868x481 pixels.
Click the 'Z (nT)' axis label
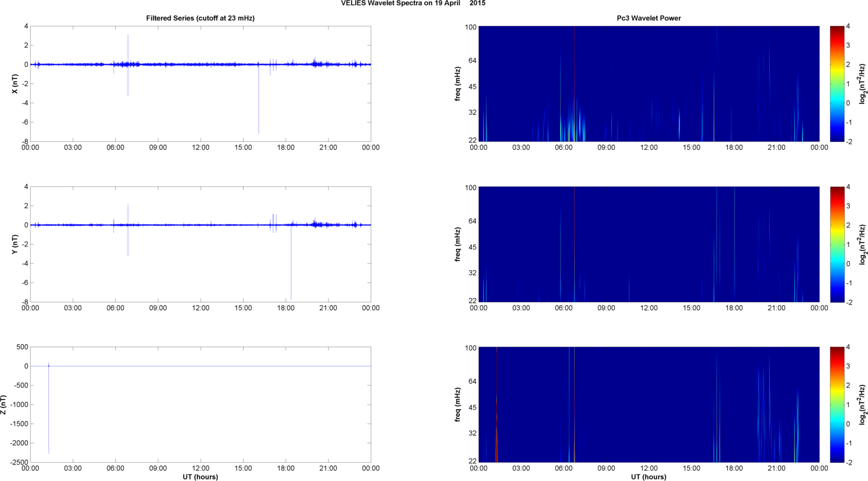4,405
